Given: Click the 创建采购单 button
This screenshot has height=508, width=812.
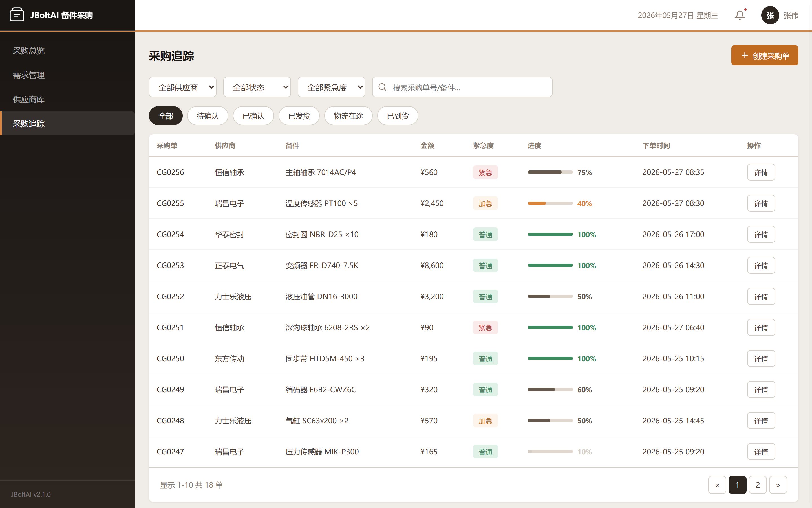Looking at the screenshot, I should 764,55.
